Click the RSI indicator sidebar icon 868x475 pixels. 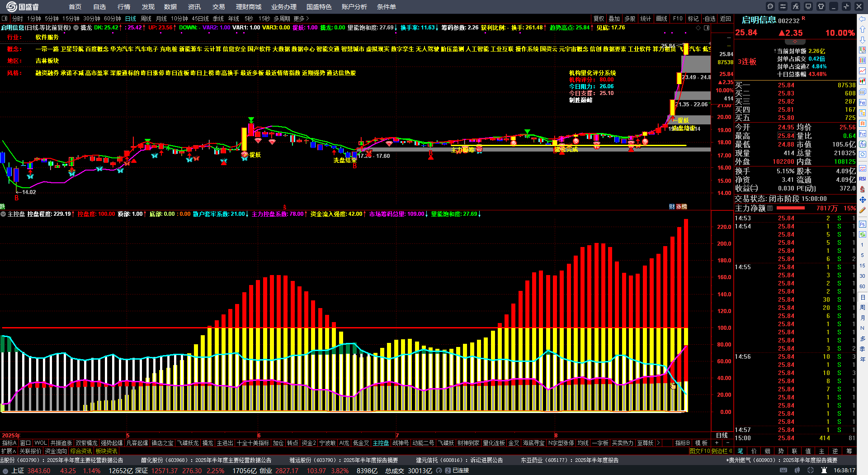863,179
